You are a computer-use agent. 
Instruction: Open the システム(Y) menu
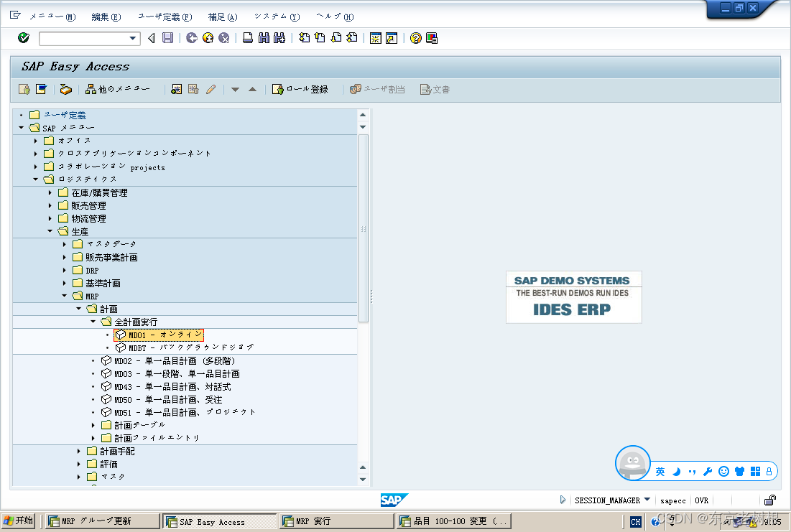(277, 17)
